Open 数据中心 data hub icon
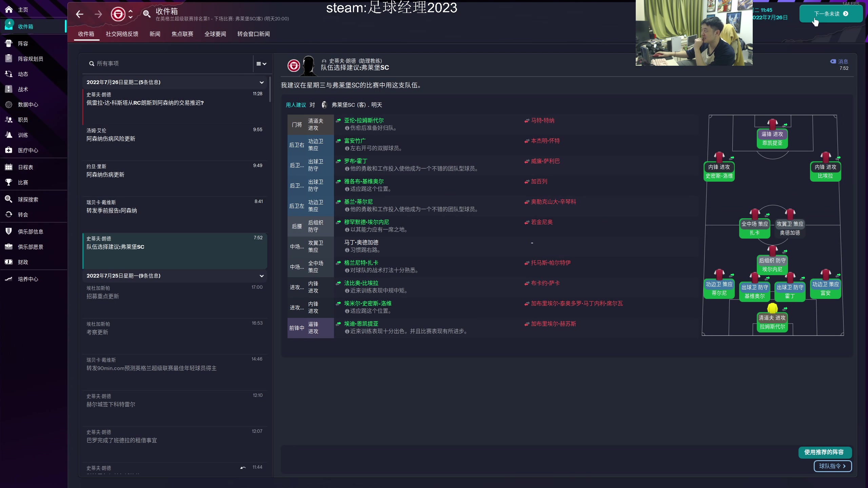The image size is (868, 488). pos(9,104)
